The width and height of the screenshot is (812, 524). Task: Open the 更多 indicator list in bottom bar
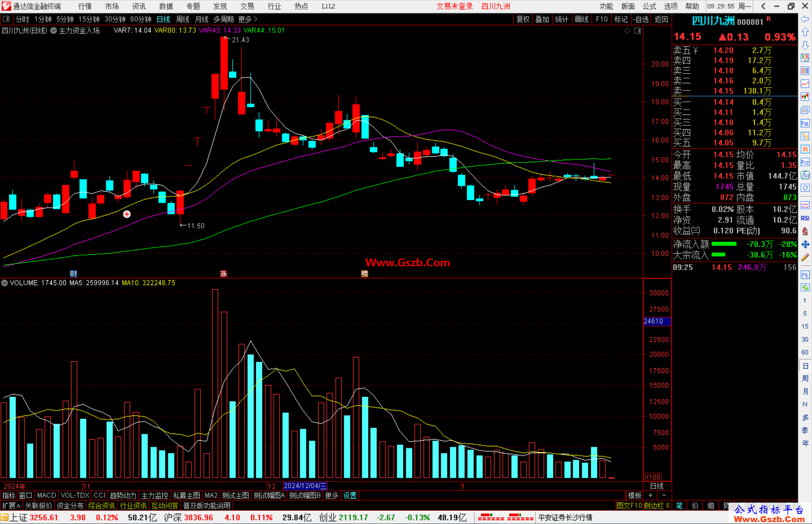332,495
